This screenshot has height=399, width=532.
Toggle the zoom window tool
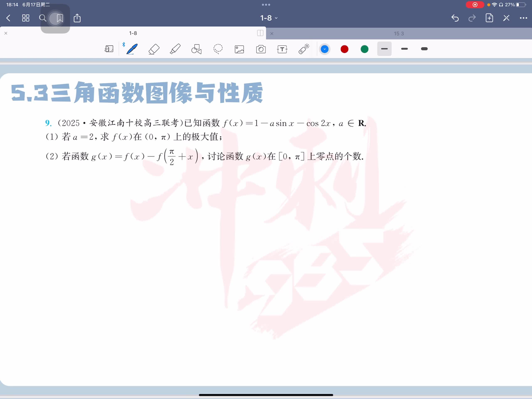coord(109,49)
